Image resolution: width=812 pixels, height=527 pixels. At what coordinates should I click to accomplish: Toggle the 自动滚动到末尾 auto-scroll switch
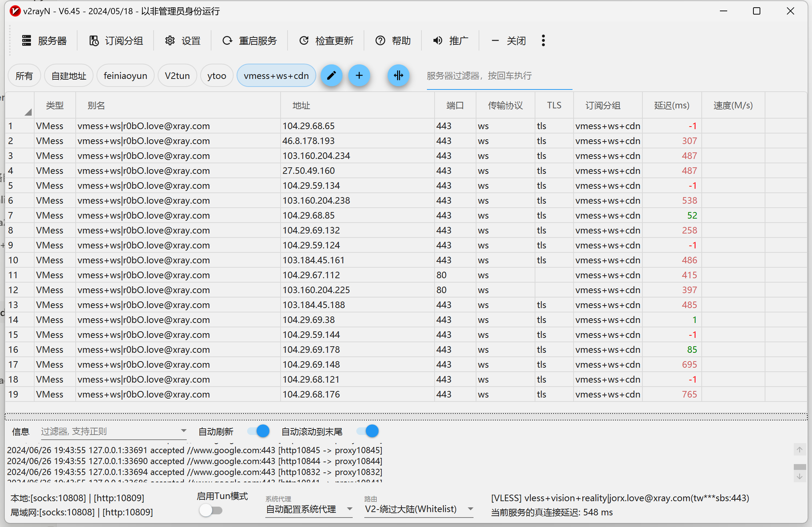tap(368, 431)
